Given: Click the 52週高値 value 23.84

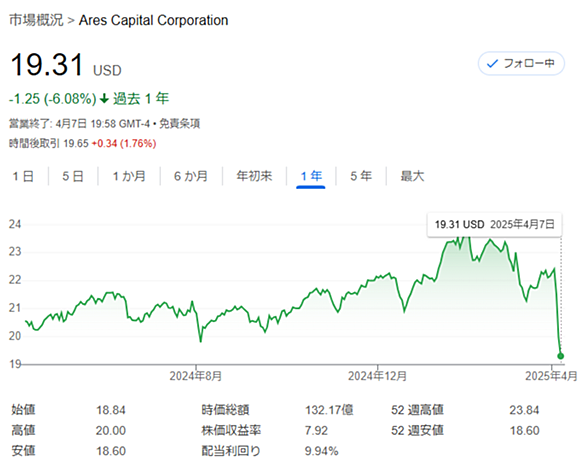Looking at the screenshot, I should (524, 410).
